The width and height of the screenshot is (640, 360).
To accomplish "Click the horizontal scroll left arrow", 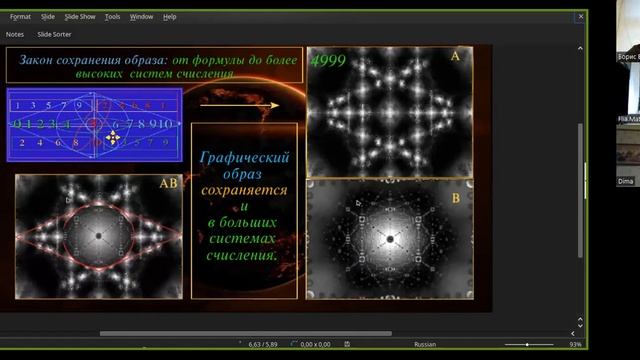I will pos(573,333).
